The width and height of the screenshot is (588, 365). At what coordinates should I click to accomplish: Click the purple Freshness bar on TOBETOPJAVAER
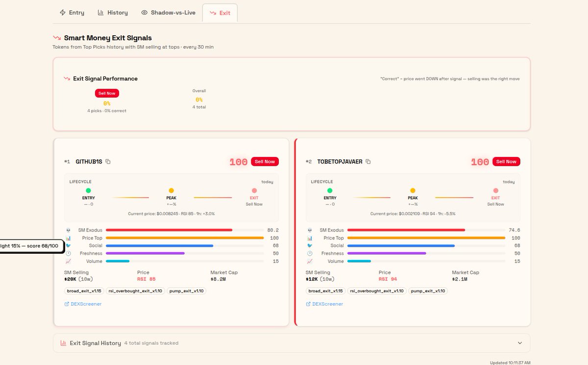(387, 254)
